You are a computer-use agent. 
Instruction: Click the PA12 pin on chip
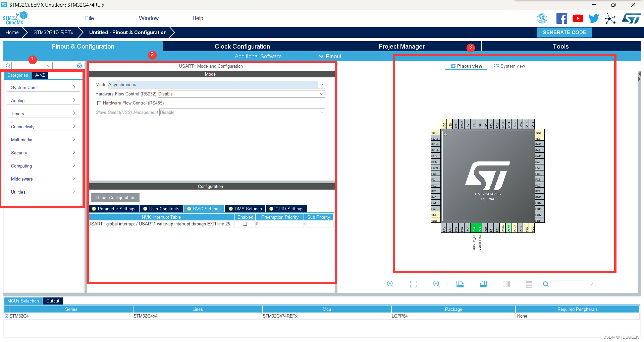pos(539,144)
